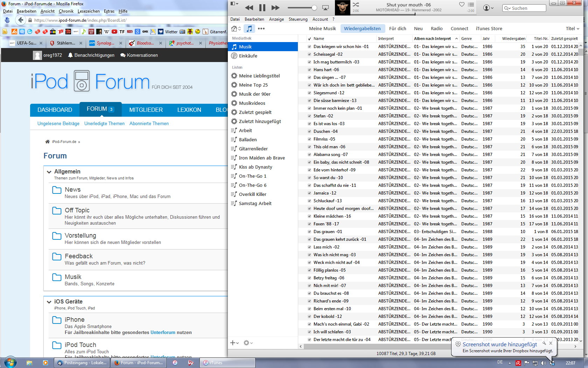Add a new playlist with the plus button
This screenshot has width=588, height=368.
(x=234, y=343)
